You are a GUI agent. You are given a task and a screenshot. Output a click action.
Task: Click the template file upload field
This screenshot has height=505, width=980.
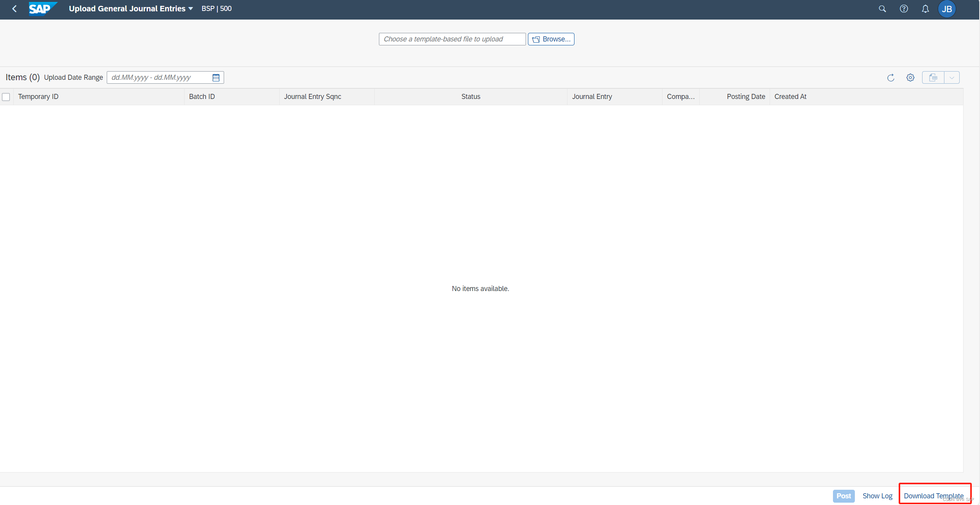452,39
